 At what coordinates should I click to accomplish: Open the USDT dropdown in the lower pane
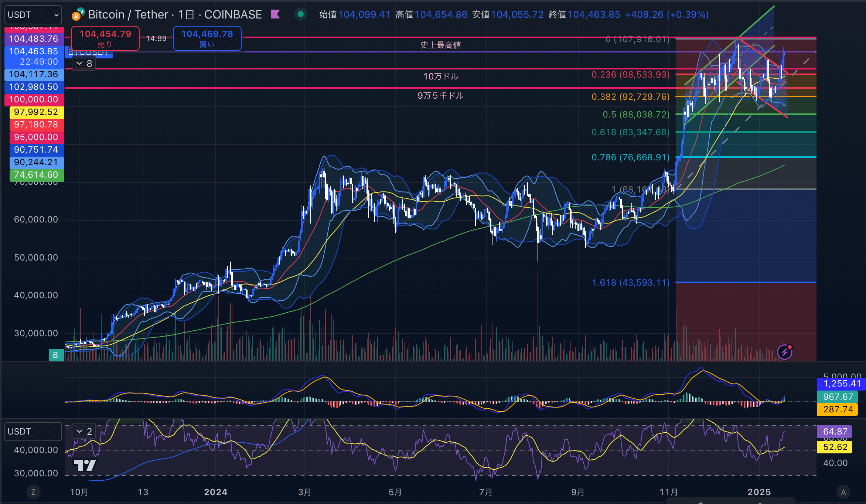coord(33,432)
